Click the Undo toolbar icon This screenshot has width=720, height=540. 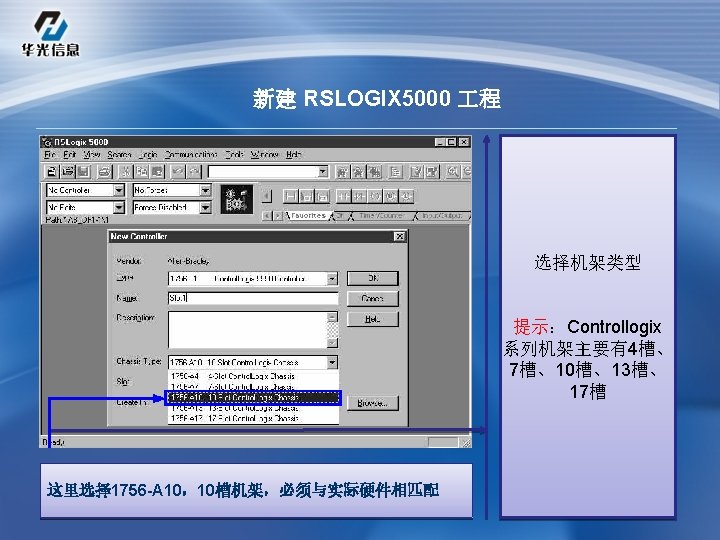(178, 172)
